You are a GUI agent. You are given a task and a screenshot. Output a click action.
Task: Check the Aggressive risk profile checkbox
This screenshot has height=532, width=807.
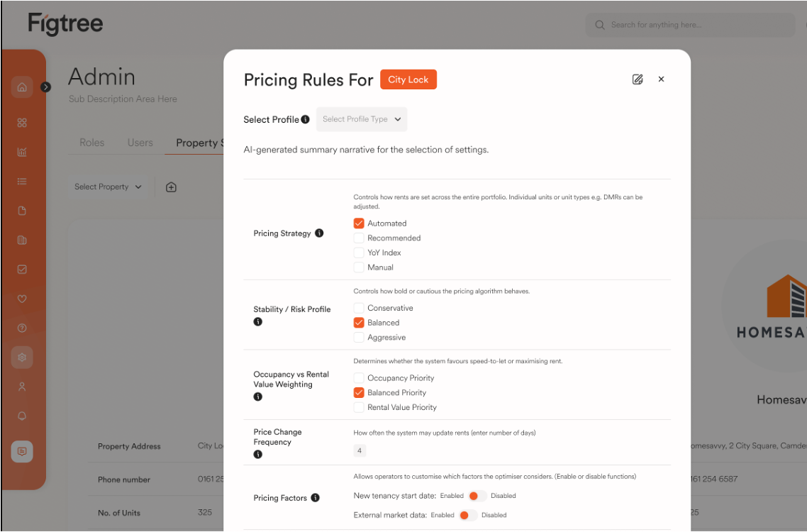pyautogui.click(x=359, y=338)
